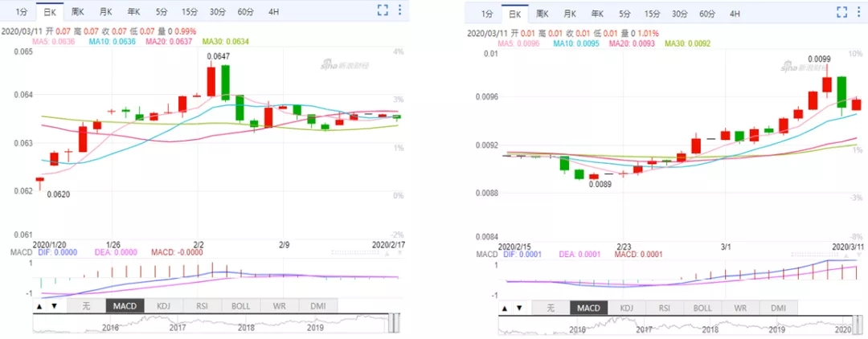Click fullscreen icon on left chart
Viewport: 868px width, 339px height.
pyautogui.click(x=383, y=10)
